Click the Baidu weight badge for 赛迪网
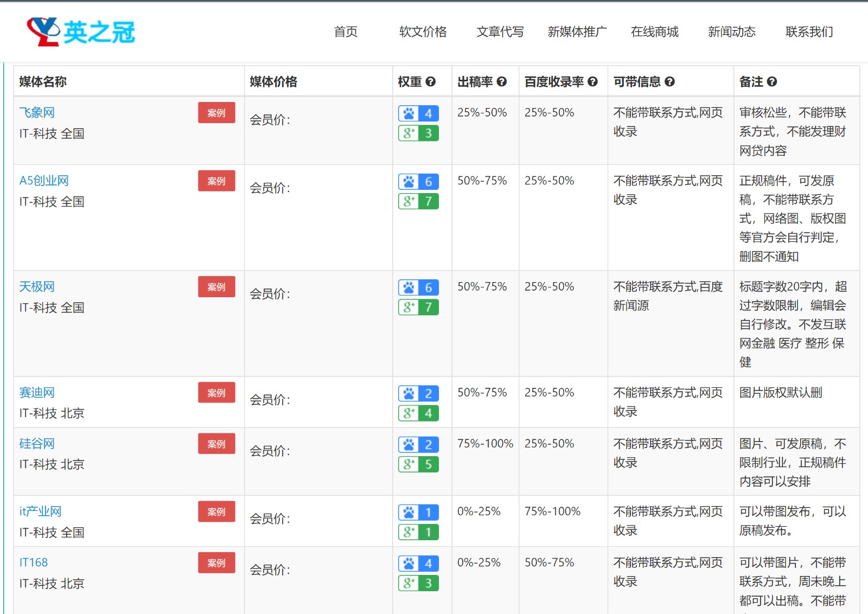This screenshot has width=868, height=614. (418, 393)
